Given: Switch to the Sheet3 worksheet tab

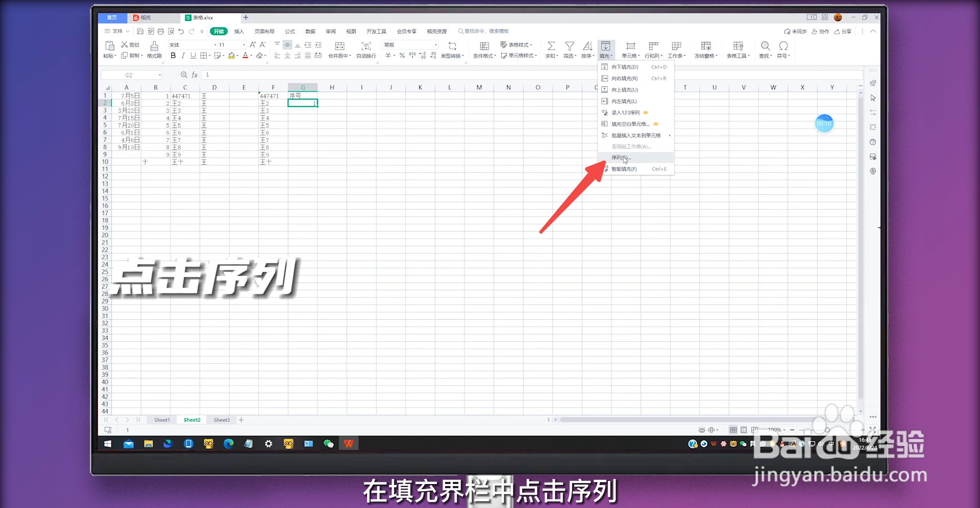Looking at the screenshot, I should coord(221,419).
